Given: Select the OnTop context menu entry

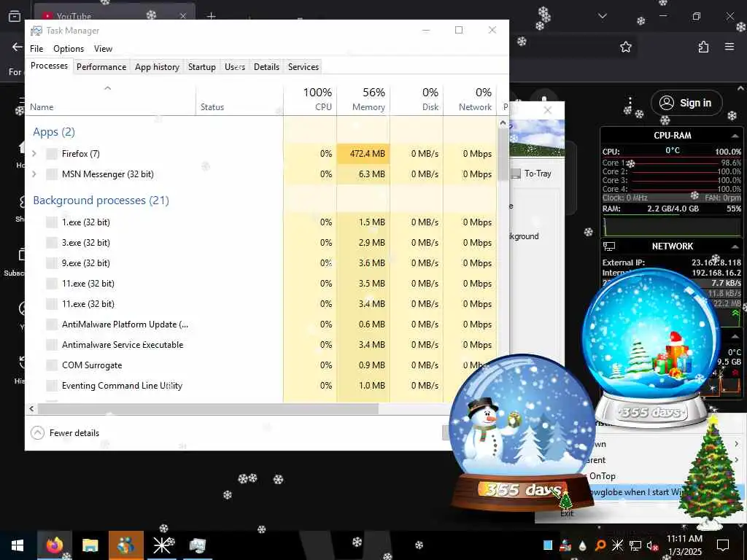Looking at the screenshot, I should pos(602,476).
